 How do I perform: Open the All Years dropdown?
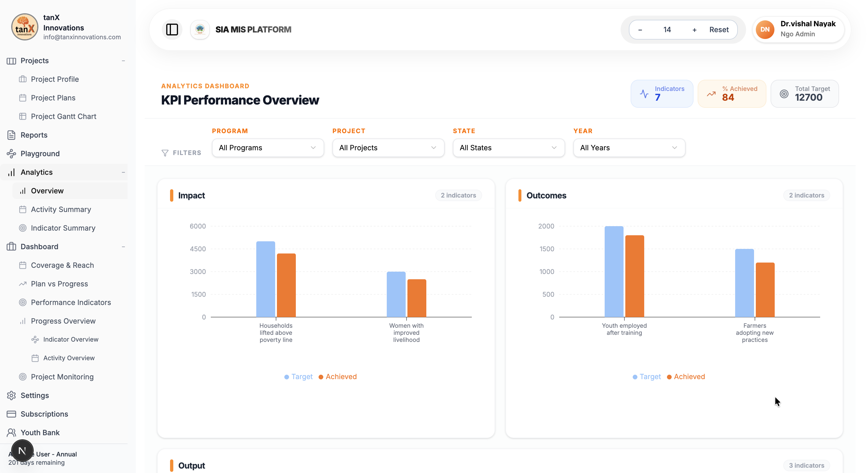pos(629,148)
